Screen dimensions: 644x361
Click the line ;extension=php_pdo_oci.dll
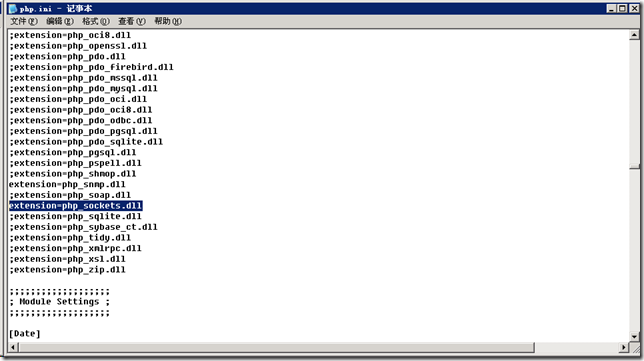pyautogui.click(x=78, y=99)
